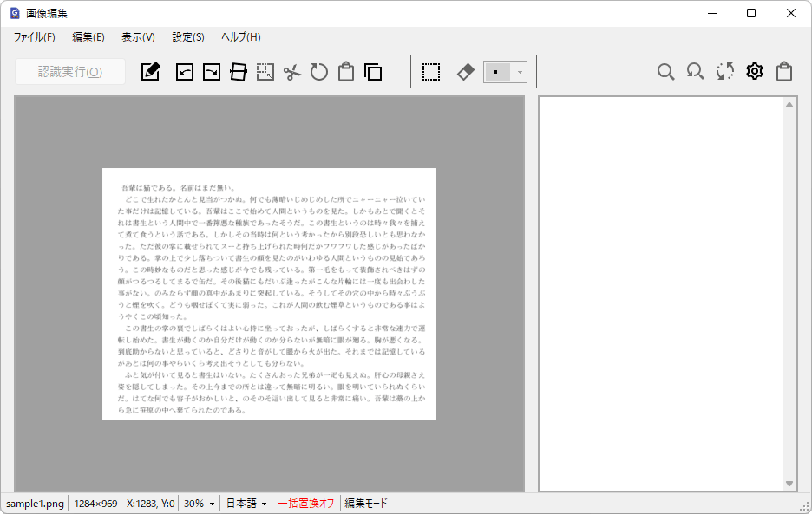The width and height of the screenshot is (812, 514).
Task: Select the eraser tool
Action: [466, 71]
